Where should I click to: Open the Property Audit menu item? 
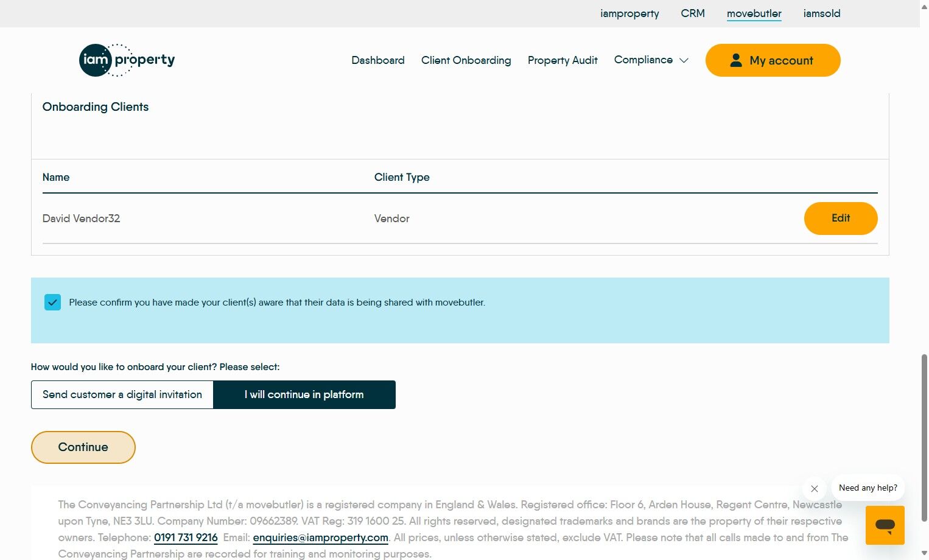[563, 60]
